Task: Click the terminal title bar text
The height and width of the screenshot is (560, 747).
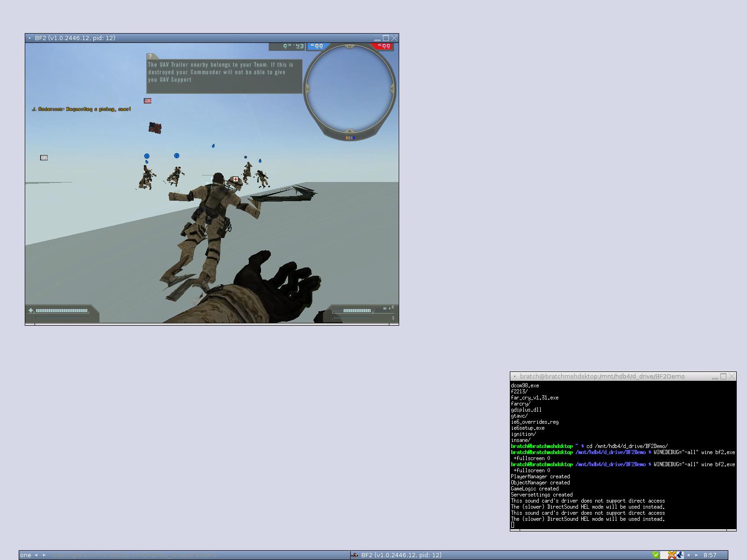Action: [x=602, y=377]
